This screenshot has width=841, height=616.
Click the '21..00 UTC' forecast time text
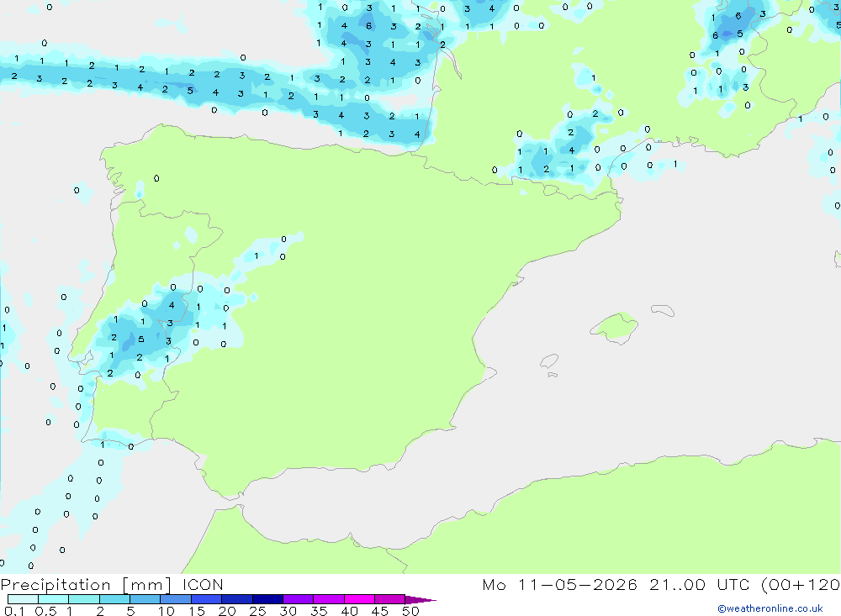click(x=701, y=585)
